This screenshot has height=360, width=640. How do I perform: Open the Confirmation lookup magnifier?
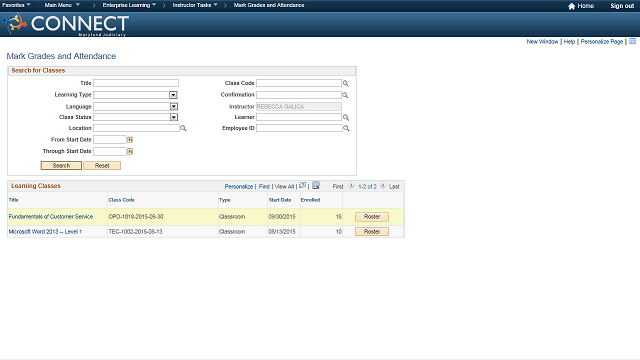point(345,95)
